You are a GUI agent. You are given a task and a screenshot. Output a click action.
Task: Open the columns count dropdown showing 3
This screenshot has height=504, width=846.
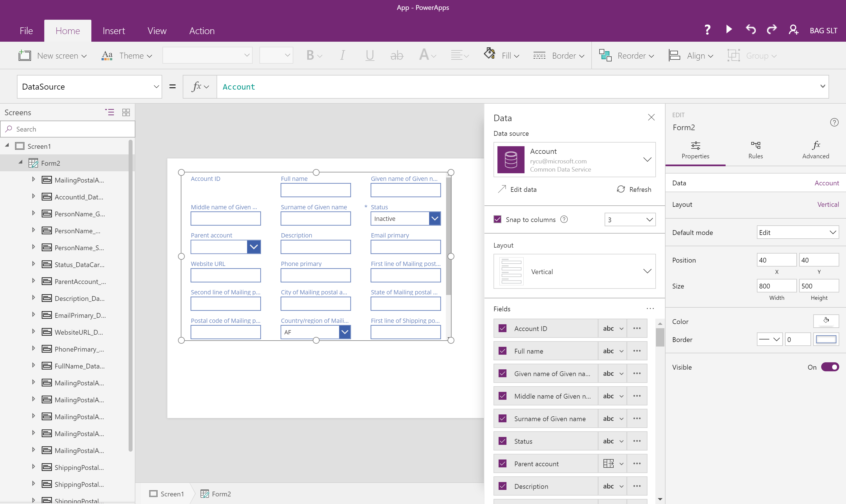(x=630, y=220)
